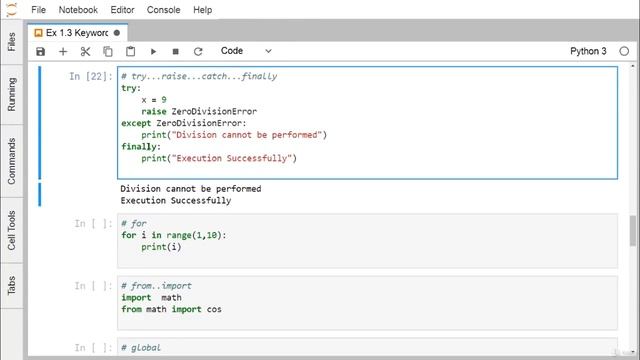
Task: Open the Editor menu
Action: pos(122,10)
